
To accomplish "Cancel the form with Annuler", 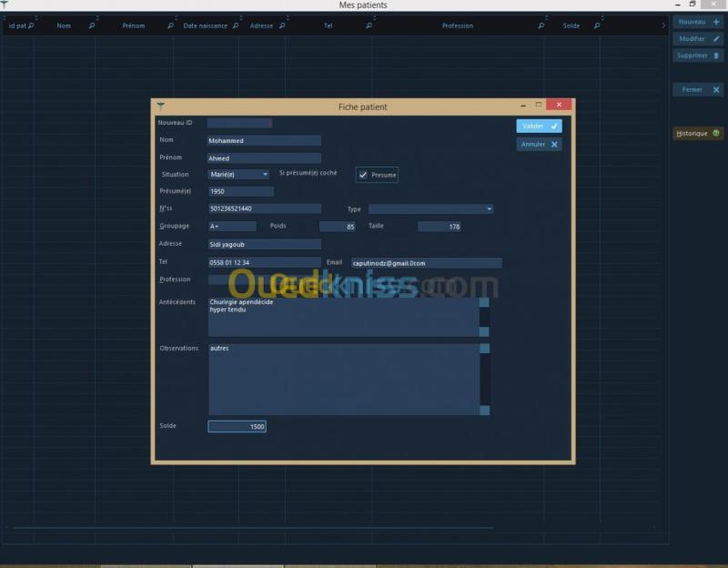I will pyautogui.click(x=539, y=145).
